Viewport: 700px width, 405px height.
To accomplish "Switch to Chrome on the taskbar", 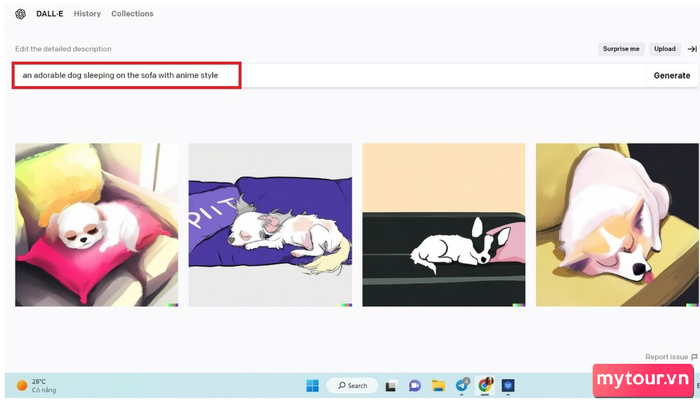I will pos(485,385).
